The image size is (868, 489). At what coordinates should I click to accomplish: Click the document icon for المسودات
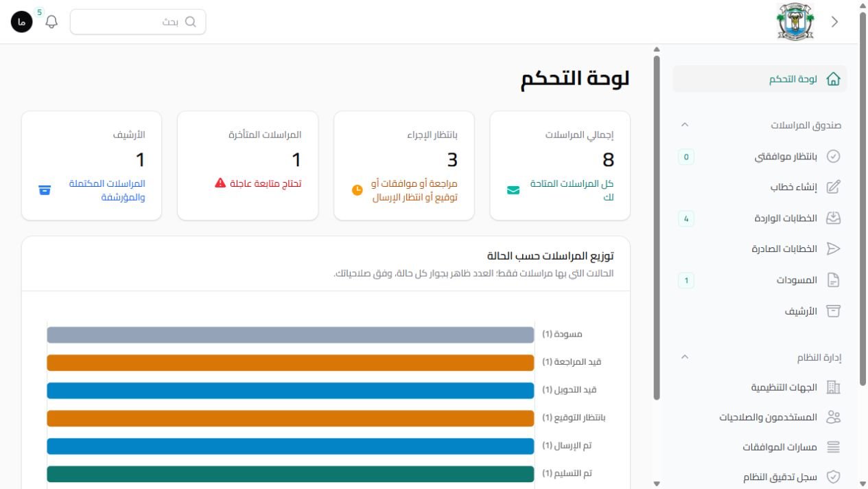[833, 280]
